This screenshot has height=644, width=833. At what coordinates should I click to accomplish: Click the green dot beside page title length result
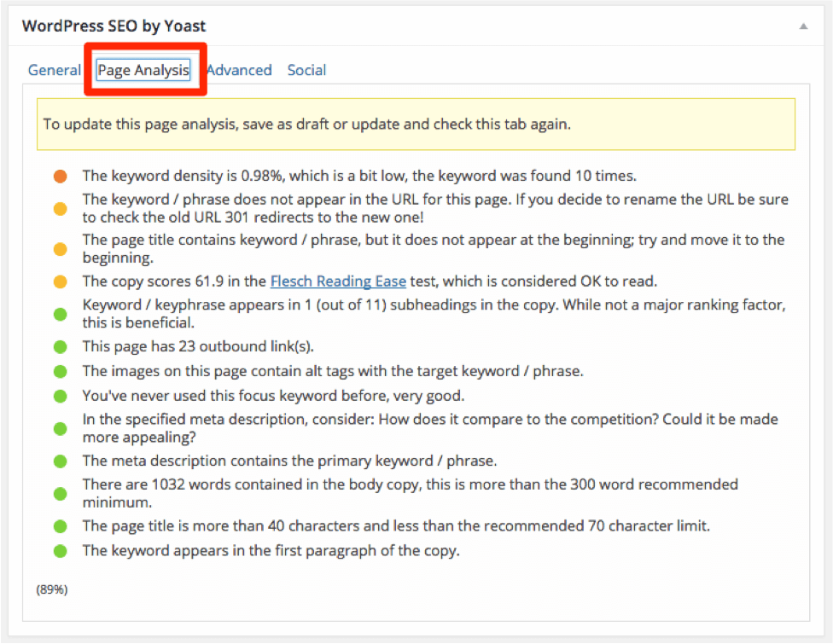(x=60, y=526)
